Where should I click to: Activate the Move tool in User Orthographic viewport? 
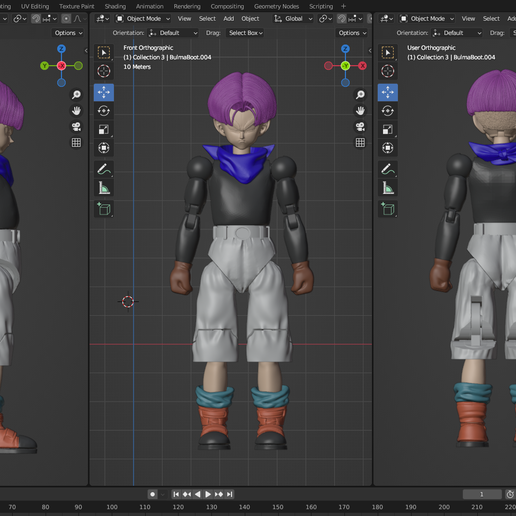388,92
